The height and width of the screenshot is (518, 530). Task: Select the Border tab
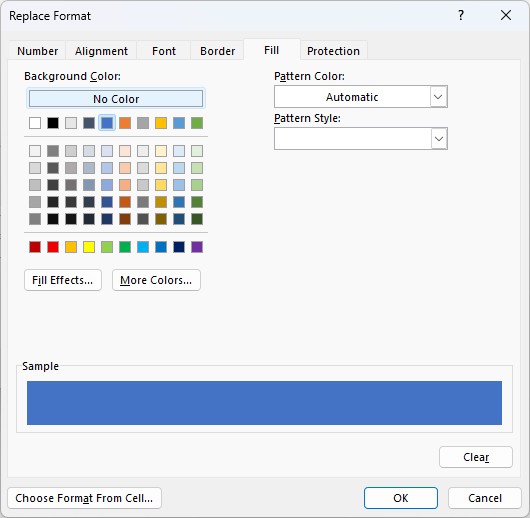point(217,51)
